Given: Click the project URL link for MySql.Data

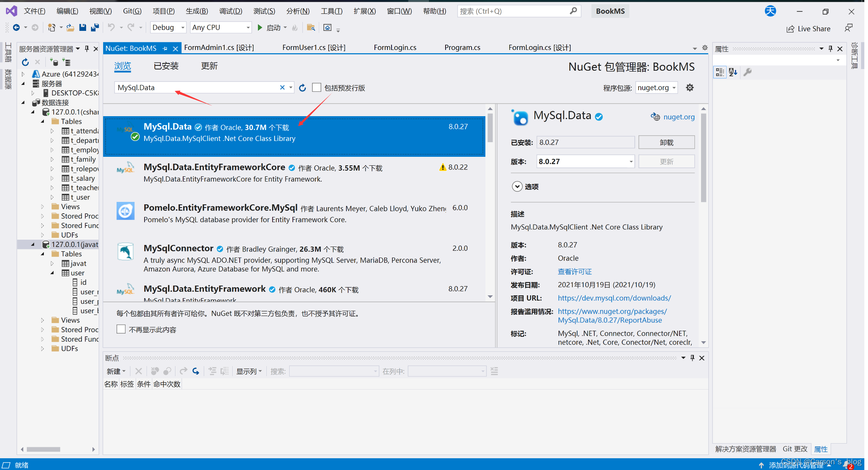Looking at the screenshot, I should click(613, 297).
